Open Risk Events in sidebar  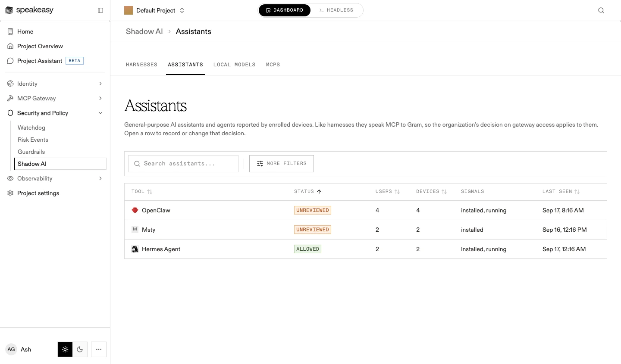[x=33, y=140]
